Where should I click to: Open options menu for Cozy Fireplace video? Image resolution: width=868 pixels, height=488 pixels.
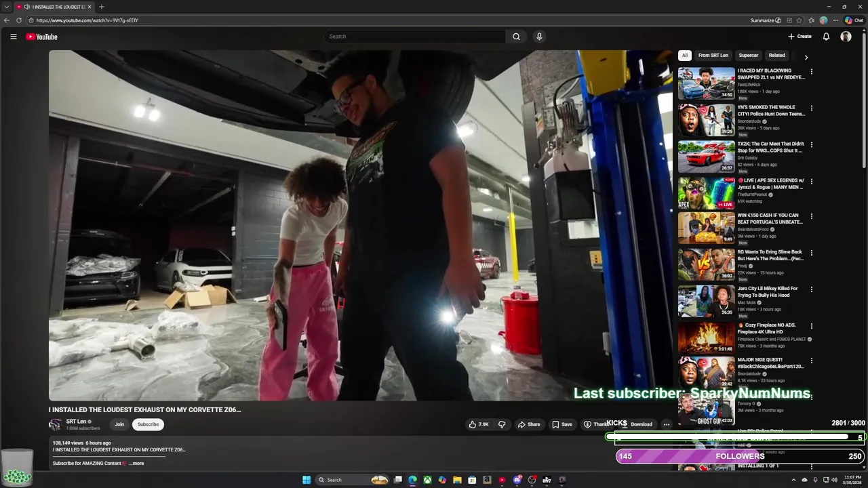[811, 326]
